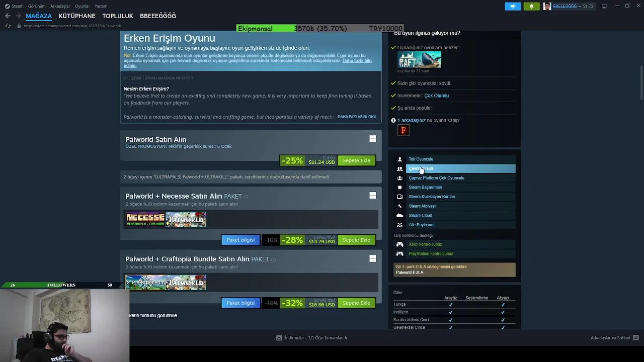Open the Arkadaşlar menu

click(x=60, y=6)
